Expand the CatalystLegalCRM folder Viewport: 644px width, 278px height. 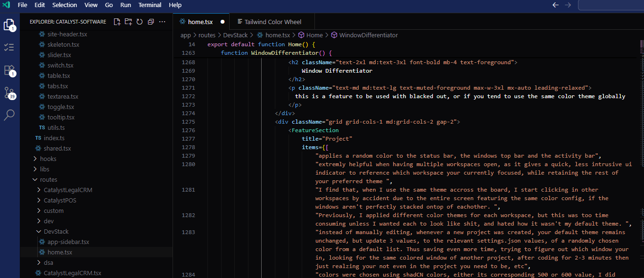click(68, 190)
